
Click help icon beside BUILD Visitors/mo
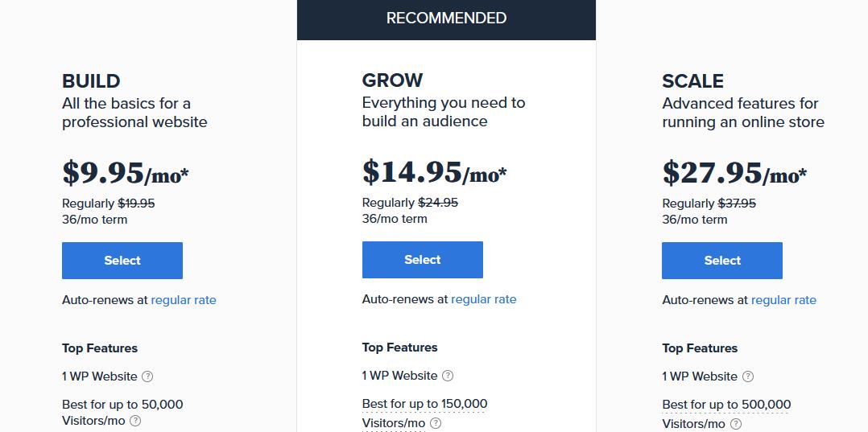coord(135,421)
